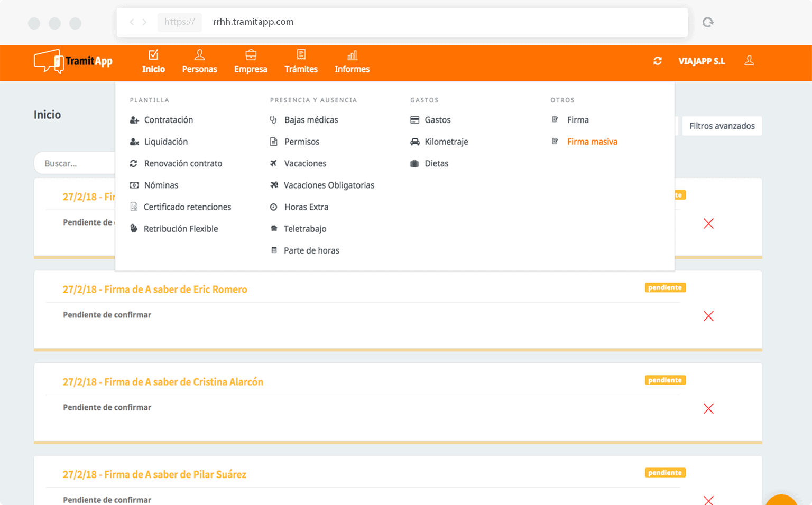Click the Gastos credit card icon
This screenshot has height=505, width=812.
click(415, 120)
